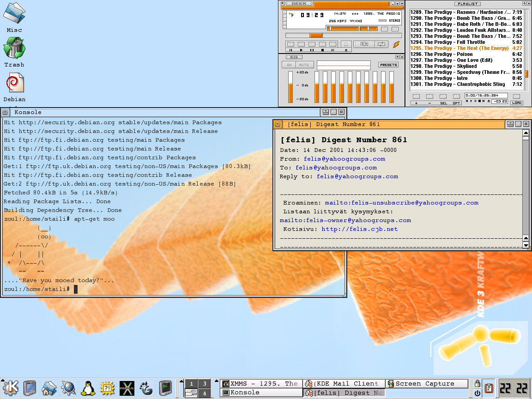Click the panel clock showing 22 22

[x=514, y=388]
